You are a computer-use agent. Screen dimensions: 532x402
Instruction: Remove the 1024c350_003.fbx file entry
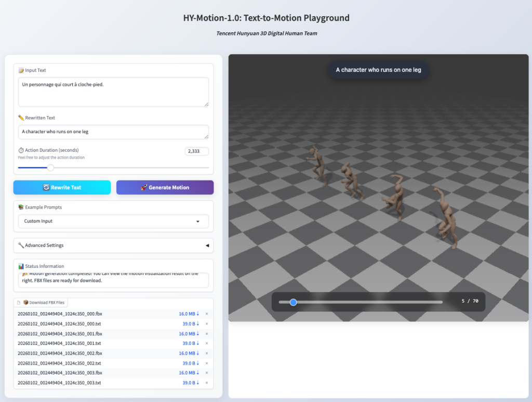(x=207, y=373)
